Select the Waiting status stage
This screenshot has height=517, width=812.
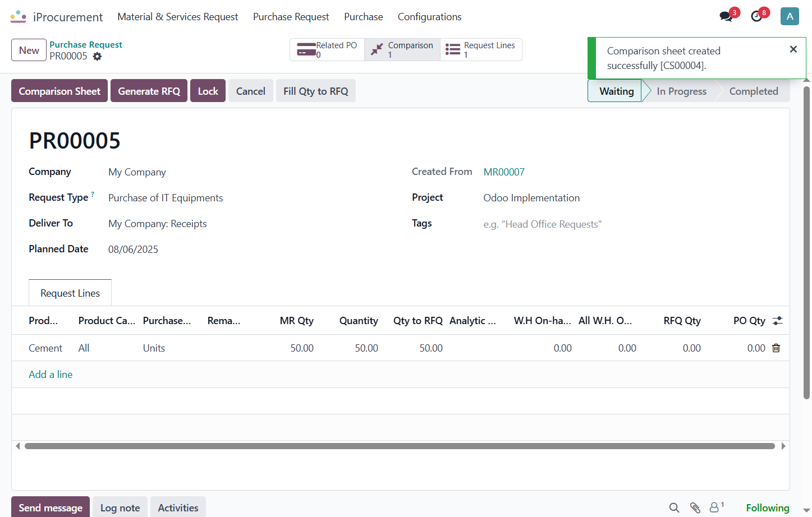click(x=616, y=91)
